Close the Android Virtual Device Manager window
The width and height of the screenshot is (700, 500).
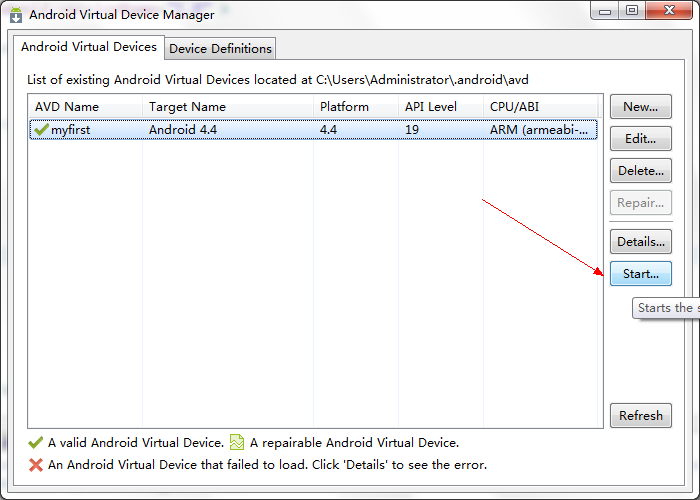[x=669, y=11]
